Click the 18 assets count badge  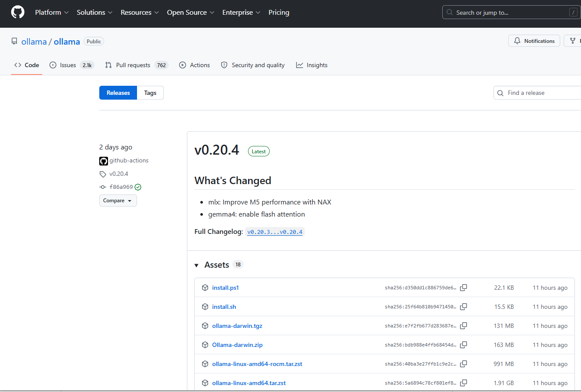238,265
